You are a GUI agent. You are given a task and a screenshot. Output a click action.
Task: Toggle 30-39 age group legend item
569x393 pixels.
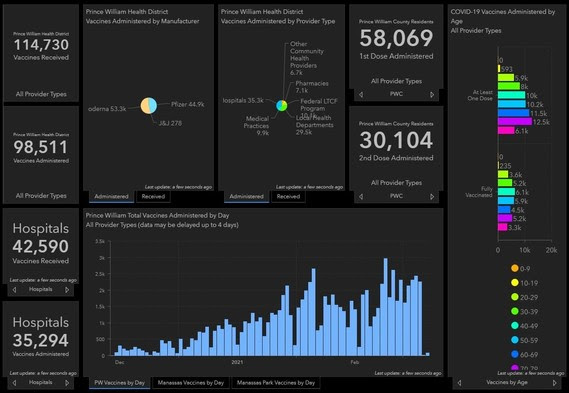pos(524,311)
